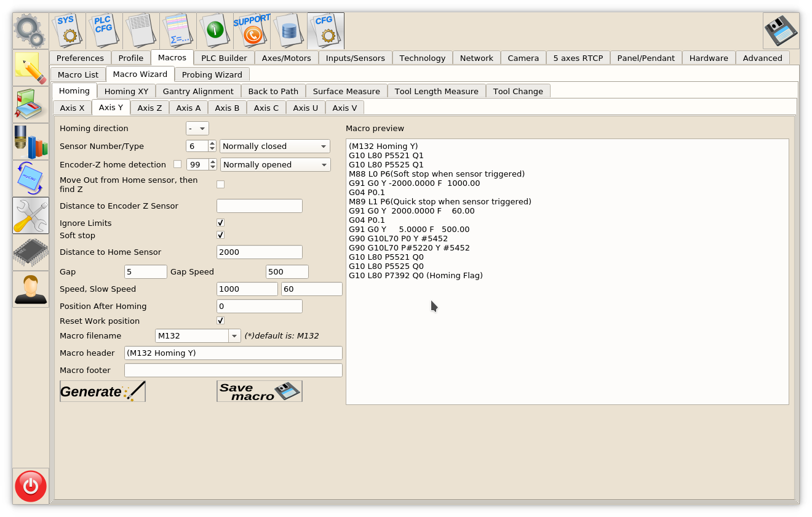The width and height of the screenshot is (812, 517).
Task: Click the red power button icon
Action: [x=30, y=486]
